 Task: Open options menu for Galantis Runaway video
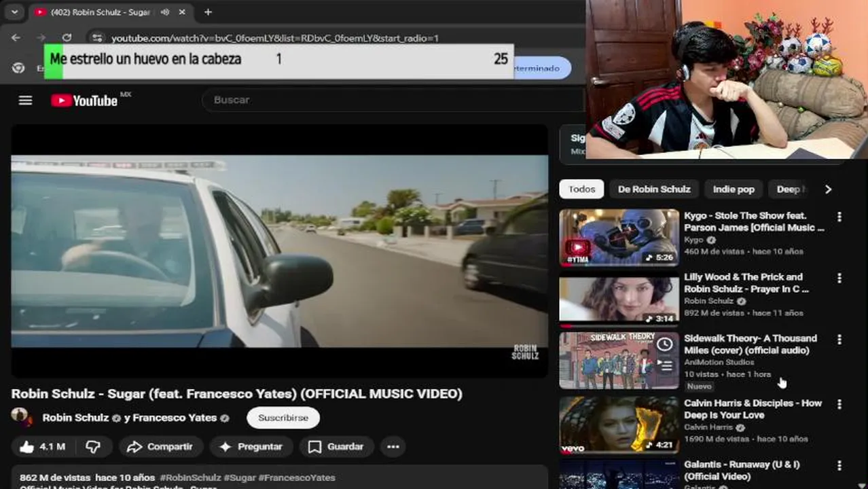839,466
